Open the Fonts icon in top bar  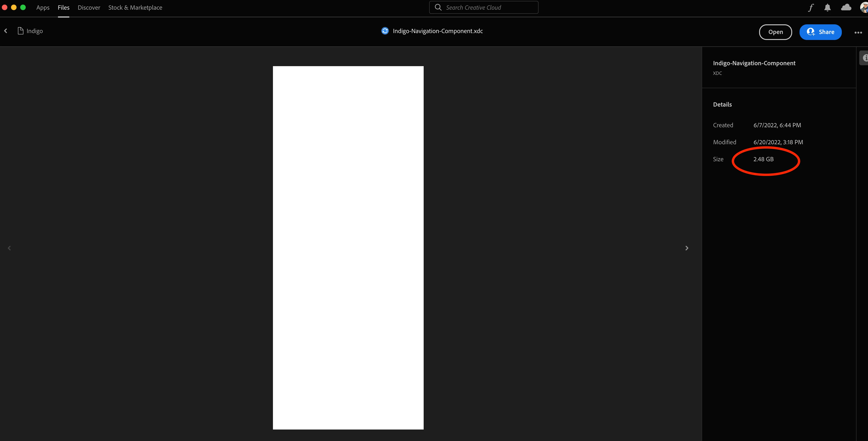pyautogui.click(x=811, y=7)
